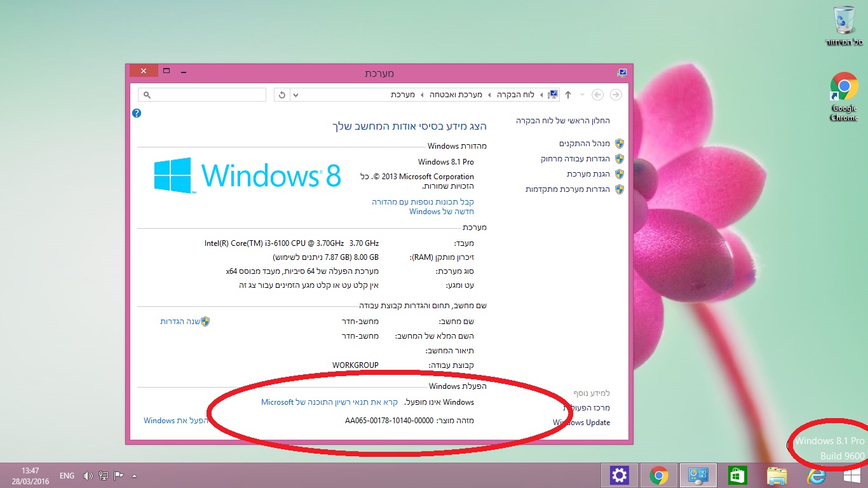Go up one level with Up arrow

click(x=568, y=95)
